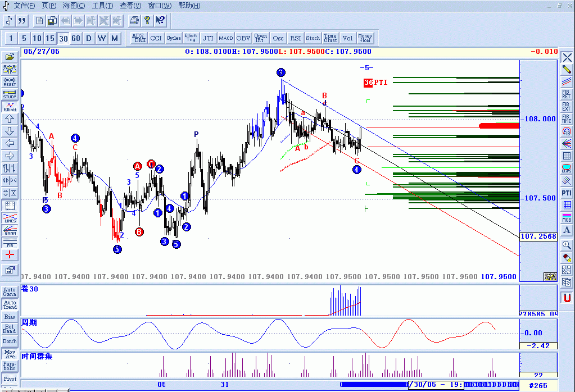
Task: Select the ELIPS ellipse tool
Action: pyautogui.click(x=567, y=168)
